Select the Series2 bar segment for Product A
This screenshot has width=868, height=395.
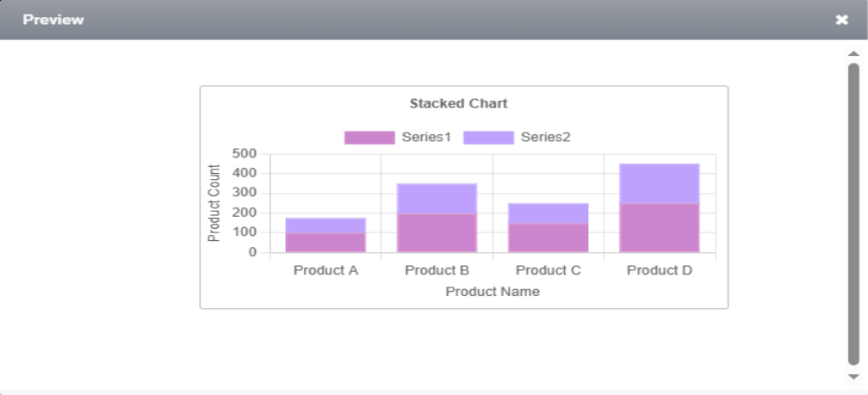coord(325,225)
